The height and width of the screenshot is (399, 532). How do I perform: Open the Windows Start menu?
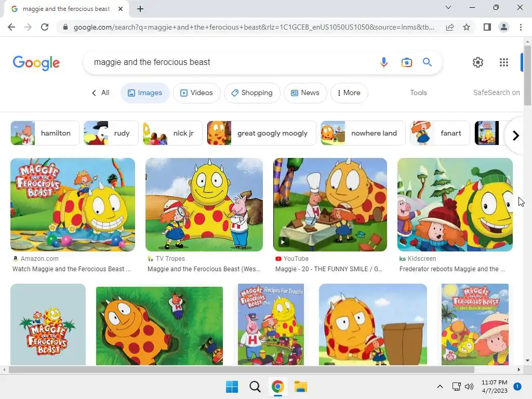pyautogui.click(x=232, y=387)
